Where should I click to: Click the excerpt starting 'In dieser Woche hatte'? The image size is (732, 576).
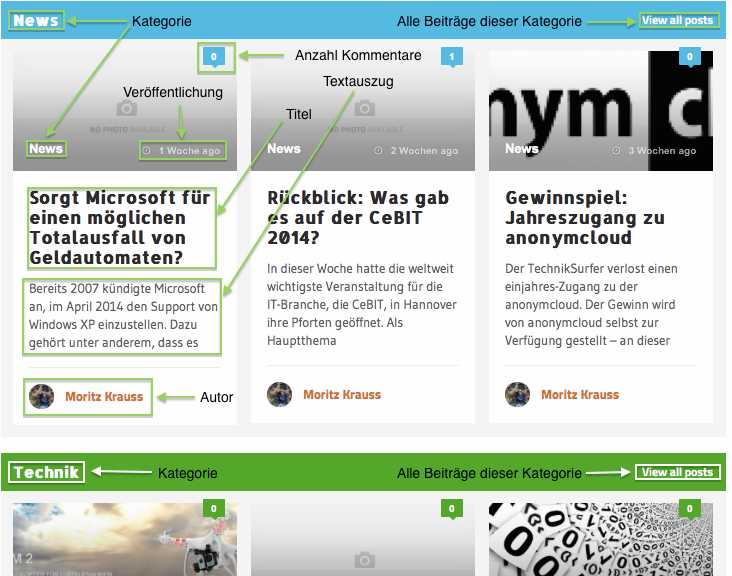362,305
